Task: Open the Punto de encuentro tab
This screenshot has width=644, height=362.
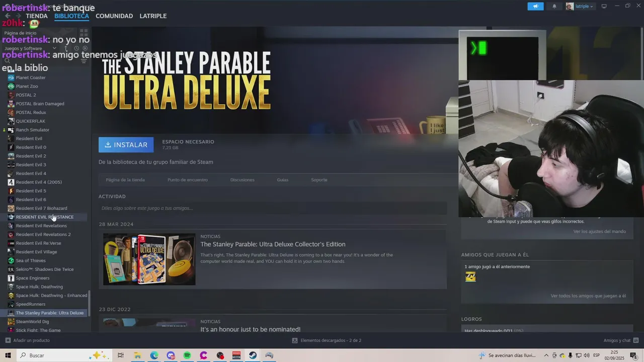Action: [x=188, y=180]
